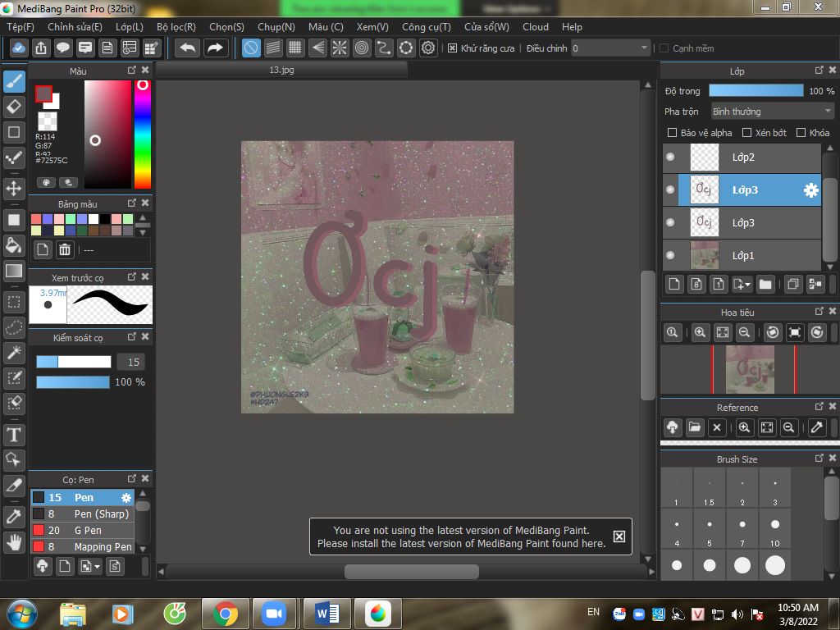
Task: Open the Chỉnh sửa(E) menu
Action: [x=75, y=27]
